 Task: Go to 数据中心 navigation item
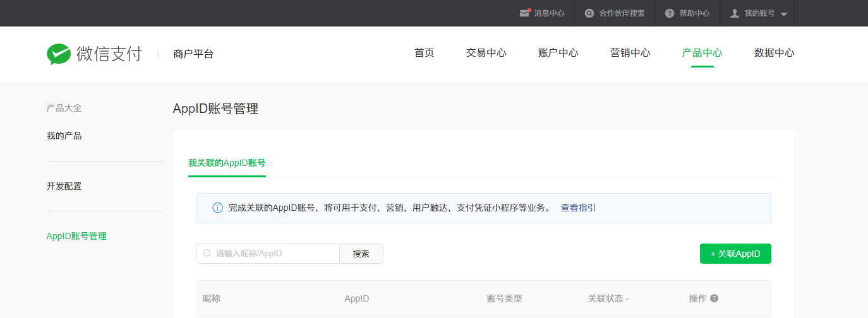(x=775, y=53)
